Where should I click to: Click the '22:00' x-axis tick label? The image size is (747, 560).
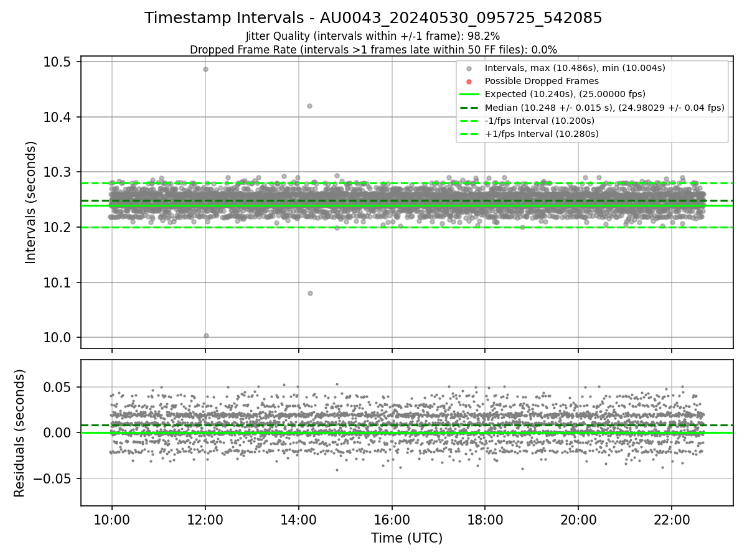[672, 520]
